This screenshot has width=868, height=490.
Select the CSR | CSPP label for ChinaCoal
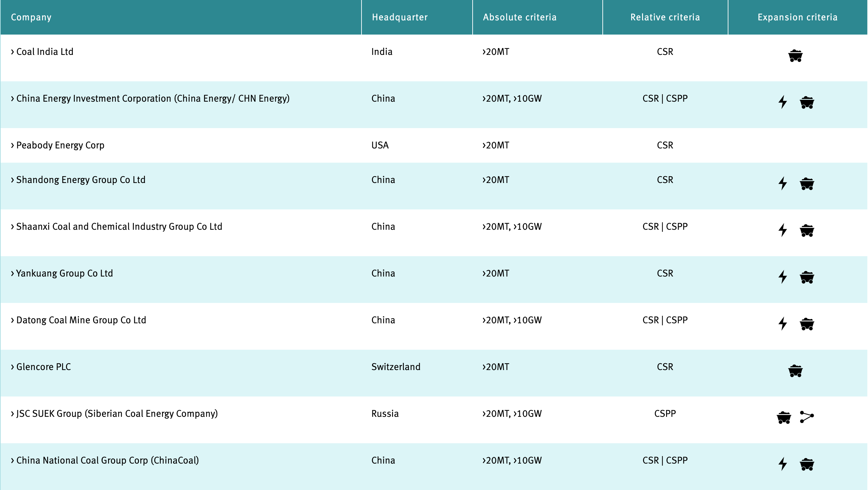coord(665,461)
